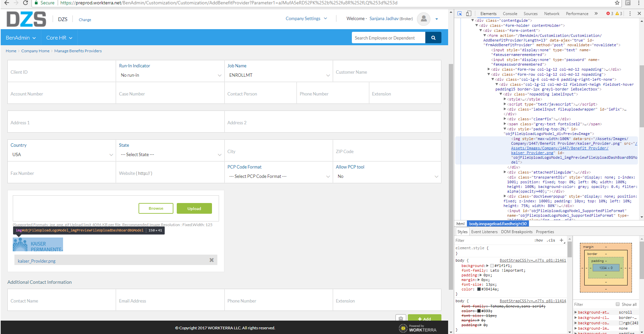Close the DevTools panel
The image size is (644, 334).
pyautogui.click(x=639, y=13)
